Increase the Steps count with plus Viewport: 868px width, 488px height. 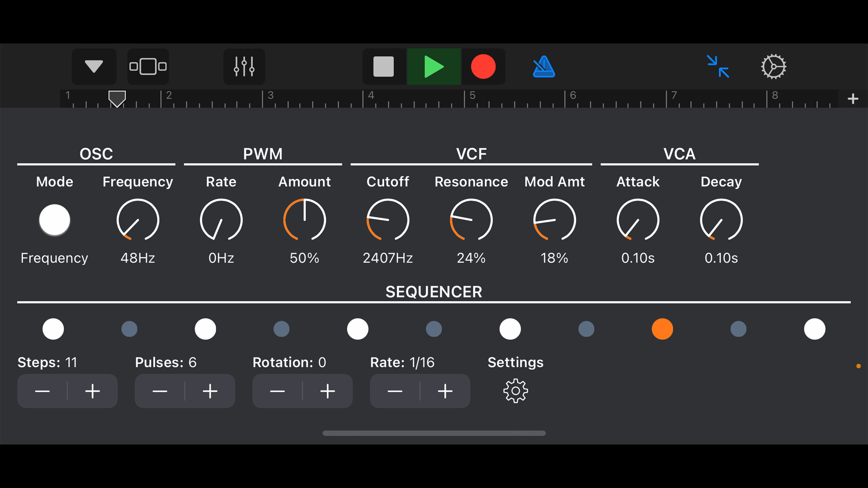93,391
